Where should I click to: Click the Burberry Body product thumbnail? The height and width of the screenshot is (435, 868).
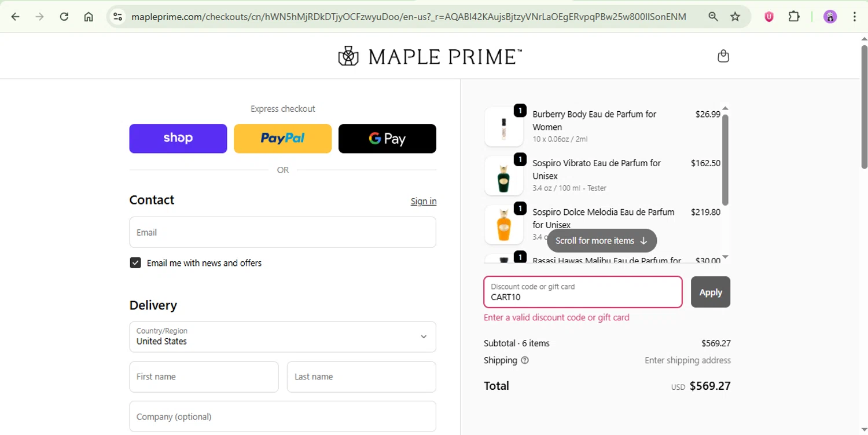point(504,127)
